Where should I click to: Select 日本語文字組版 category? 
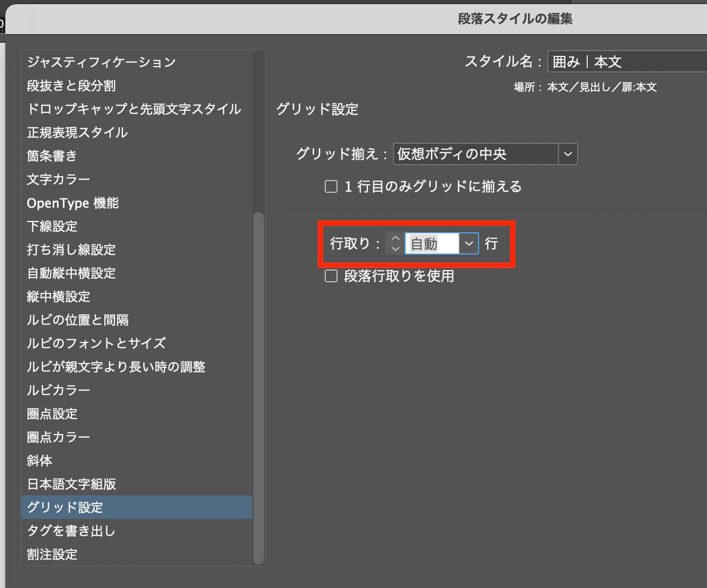pos(71,484)
